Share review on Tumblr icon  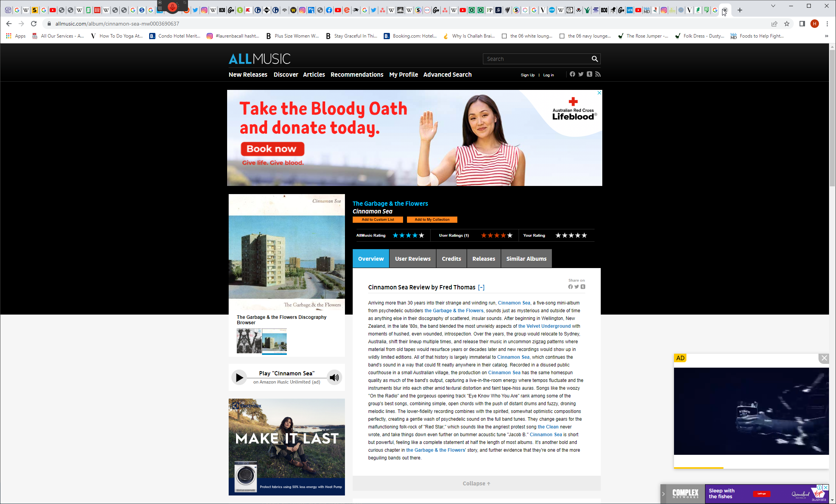pos(583,287)
